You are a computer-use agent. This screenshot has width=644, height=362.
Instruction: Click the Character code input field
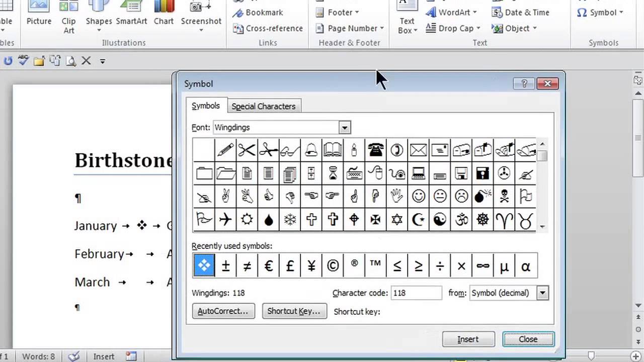[416, 293]
